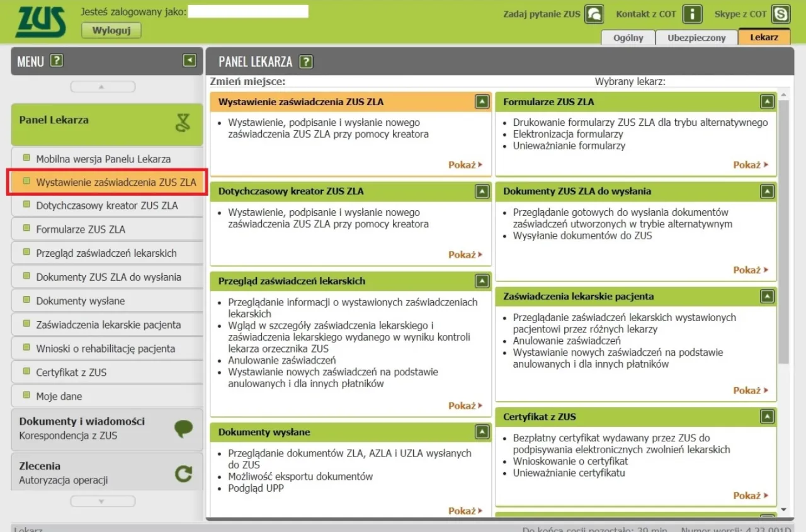This screenshot has height=532, width=806.
Task: Collapse the Dokumenty ZUS ZLA do wysłania card
Action: pos(767,191)
